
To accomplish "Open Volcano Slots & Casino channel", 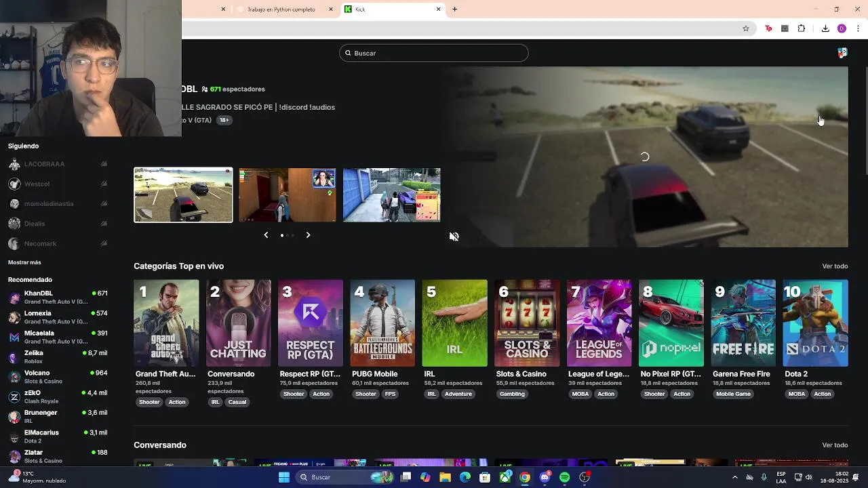I will pos(58,377).
